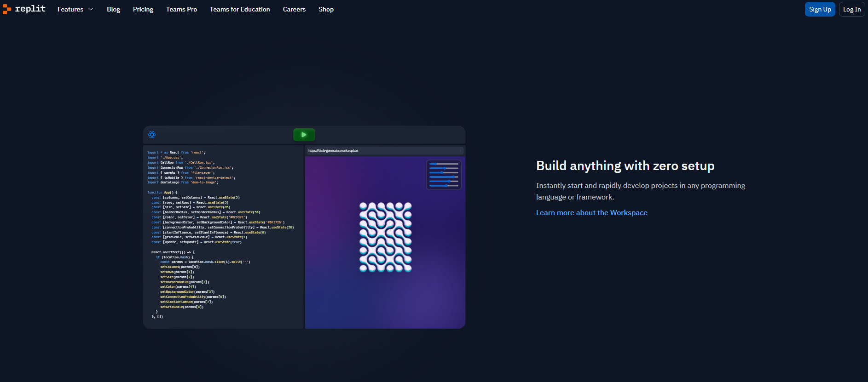Click the fourth slider in the preview panel
Viewport: 868px width, 382px height.
(x=444, y=177)
